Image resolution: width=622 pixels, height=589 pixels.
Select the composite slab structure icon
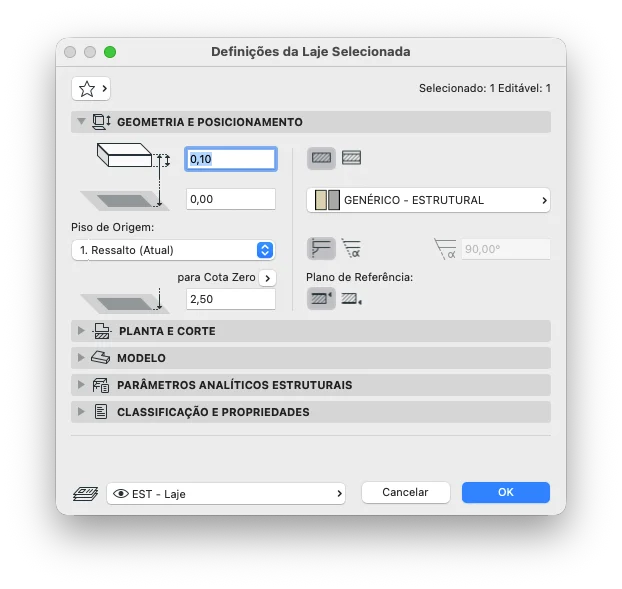click(351, 158)
